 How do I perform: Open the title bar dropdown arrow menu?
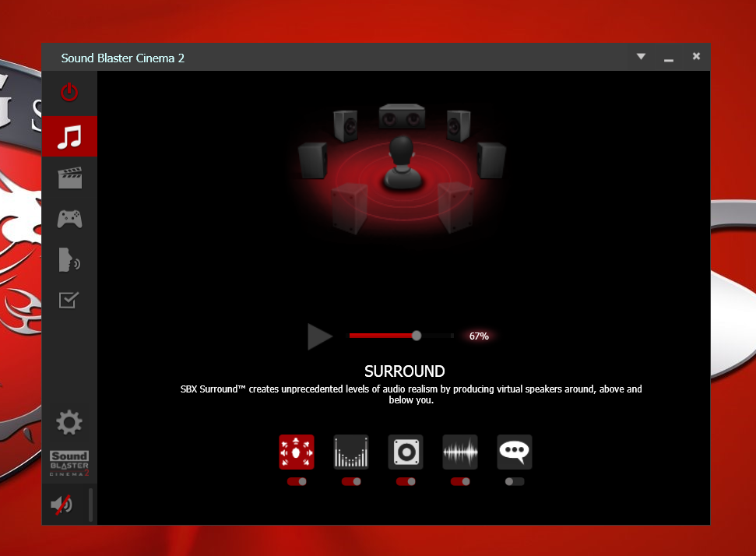point(641,56)
